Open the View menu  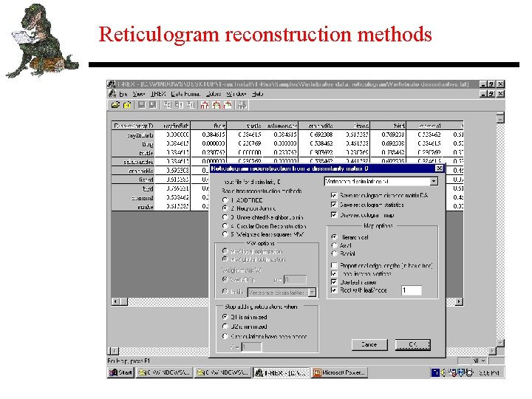[139, 94]
